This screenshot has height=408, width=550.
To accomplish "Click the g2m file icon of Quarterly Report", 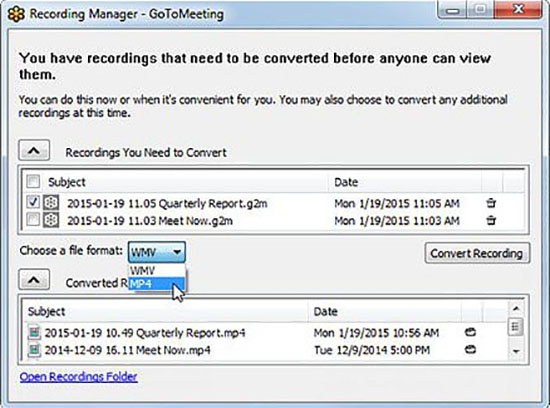I will point(51,203).
